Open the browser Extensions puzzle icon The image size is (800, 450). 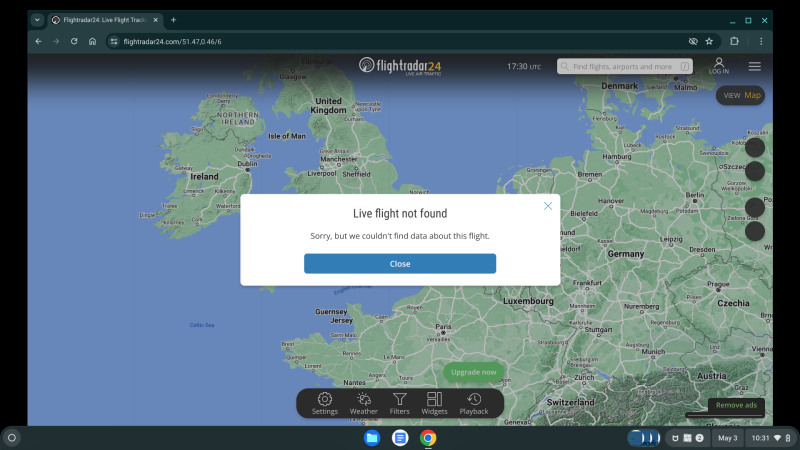[734, 41]
